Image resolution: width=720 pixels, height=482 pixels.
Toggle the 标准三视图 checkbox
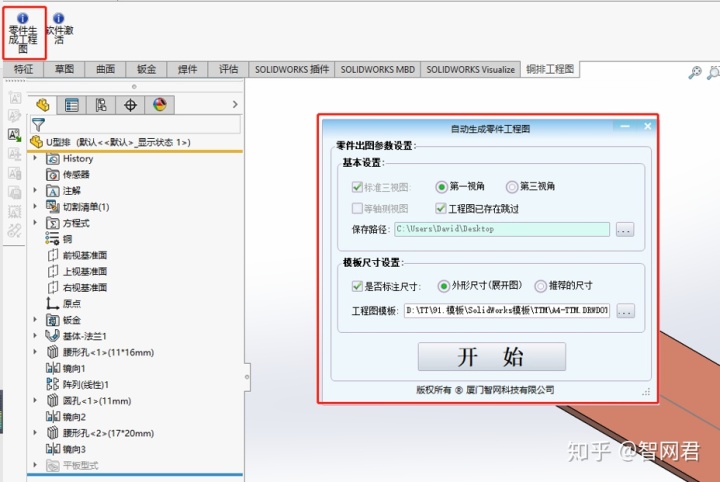point(357,187)
